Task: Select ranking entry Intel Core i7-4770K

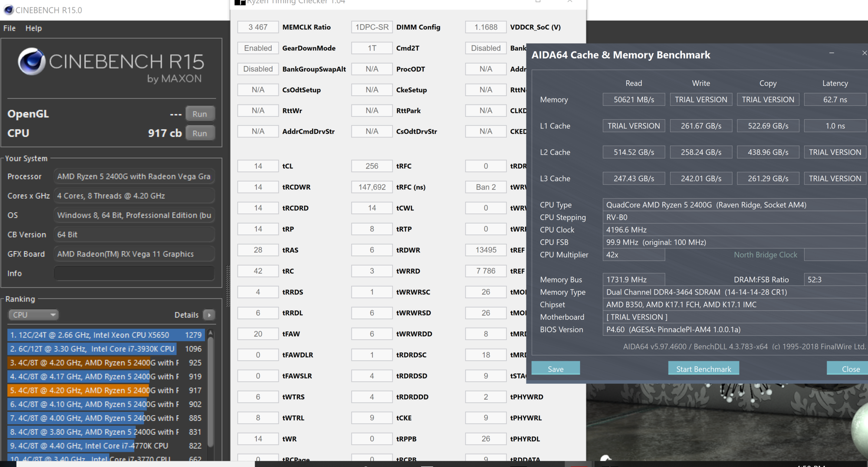Action: click(106, 446)
